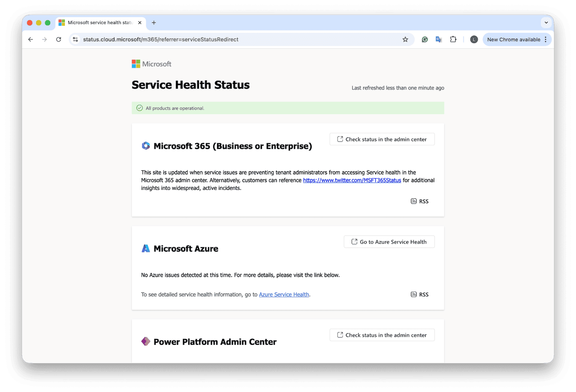
Task: Open the RSS feed for Azure status
Action: 419,294
